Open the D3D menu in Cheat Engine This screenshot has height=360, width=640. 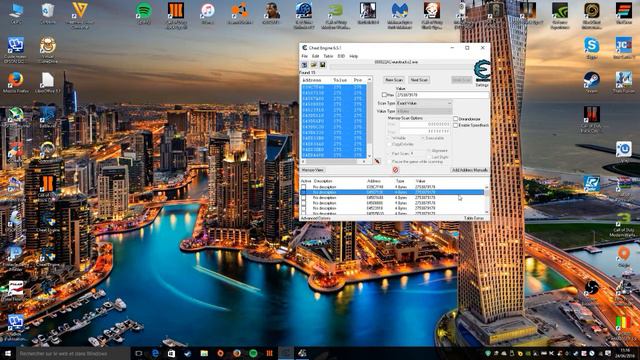point(341,56)
